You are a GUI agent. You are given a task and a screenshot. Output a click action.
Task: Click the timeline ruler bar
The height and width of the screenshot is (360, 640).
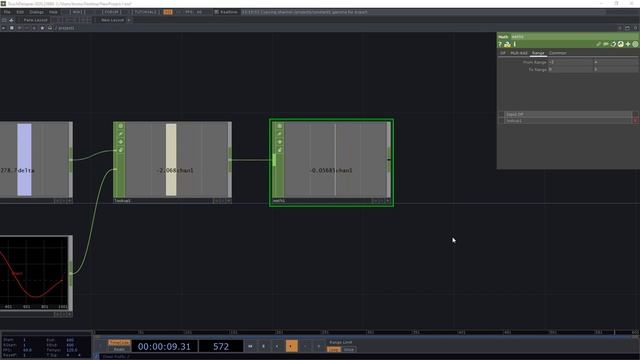pos(366,332)
